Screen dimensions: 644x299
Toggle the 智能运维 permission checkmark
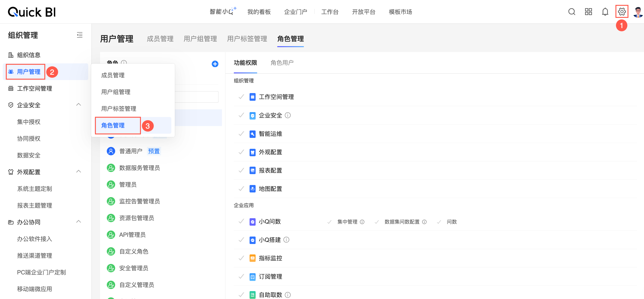241,134
